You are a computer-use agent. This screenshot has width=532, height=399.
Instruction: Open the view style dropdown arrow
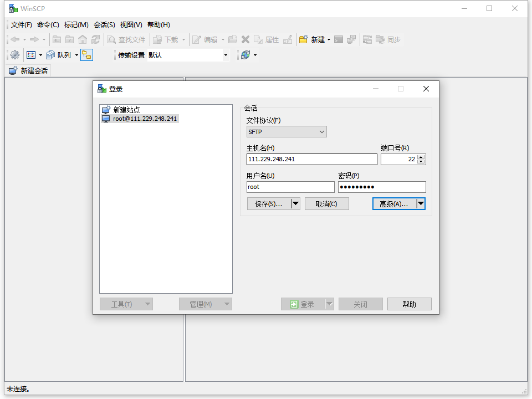point(40,55)
